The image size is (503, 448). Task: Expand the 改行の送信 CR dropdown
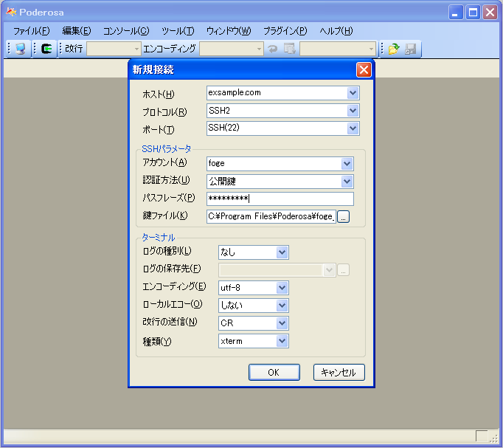pyautogui.click(x=282, y=323)
